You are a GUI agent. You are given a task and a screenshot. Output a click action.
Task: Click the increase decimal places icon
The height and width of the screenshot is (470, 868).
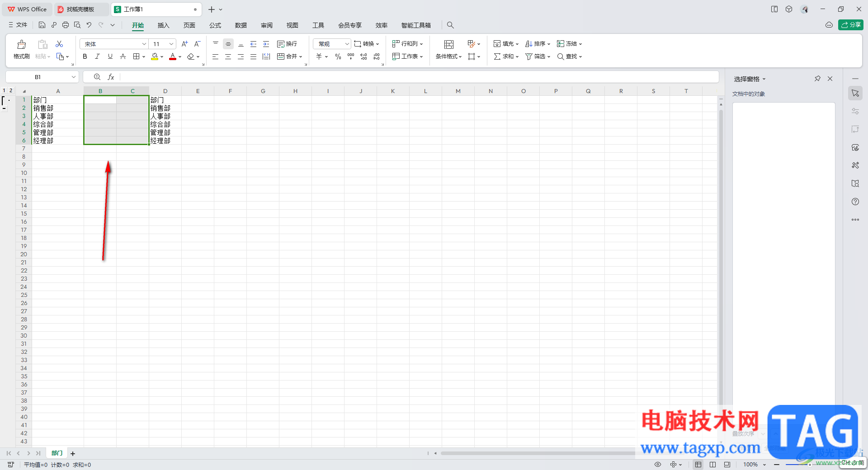click(x=363, y=56)
